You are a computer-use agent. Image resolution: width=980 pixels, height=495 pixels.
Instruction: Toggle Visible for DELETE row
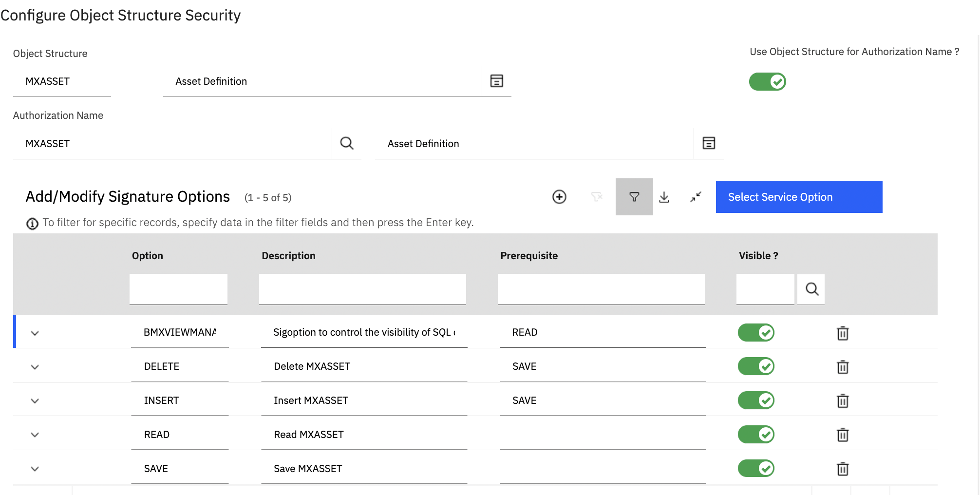[756, 366]
